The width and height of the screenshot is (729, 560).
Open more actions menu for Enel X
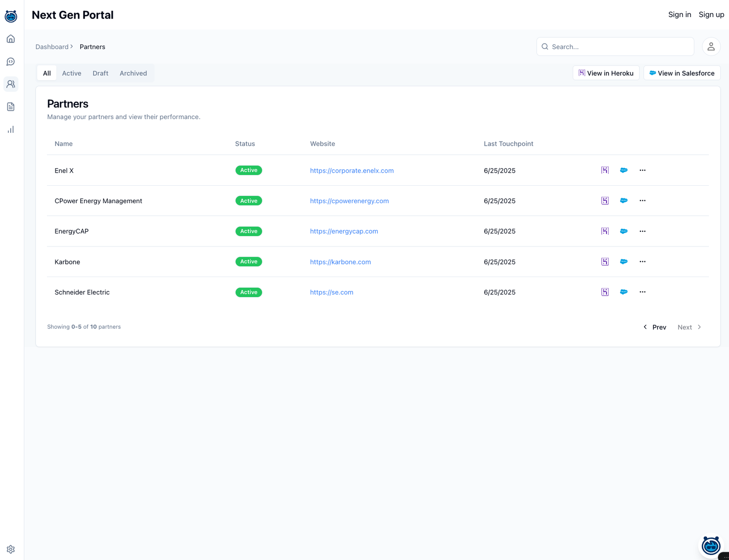tap(642, 170)
